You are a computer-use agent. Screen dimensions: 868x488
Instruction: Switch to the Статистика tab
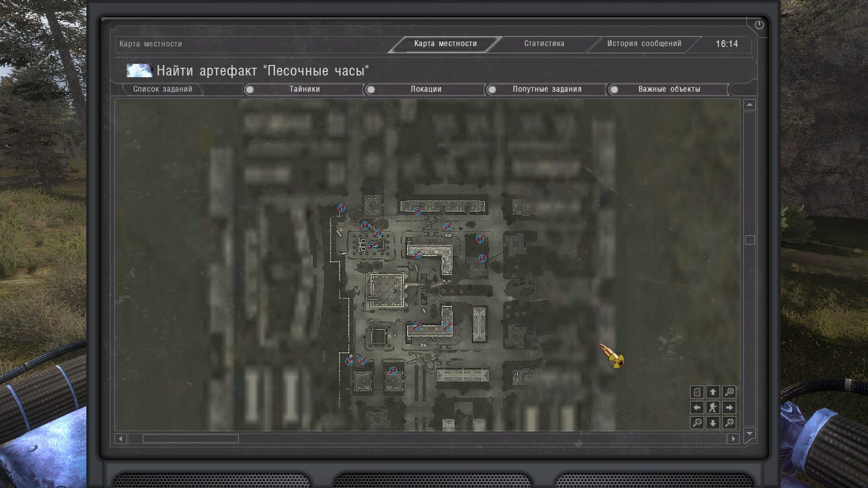click(x=544, y=44)
